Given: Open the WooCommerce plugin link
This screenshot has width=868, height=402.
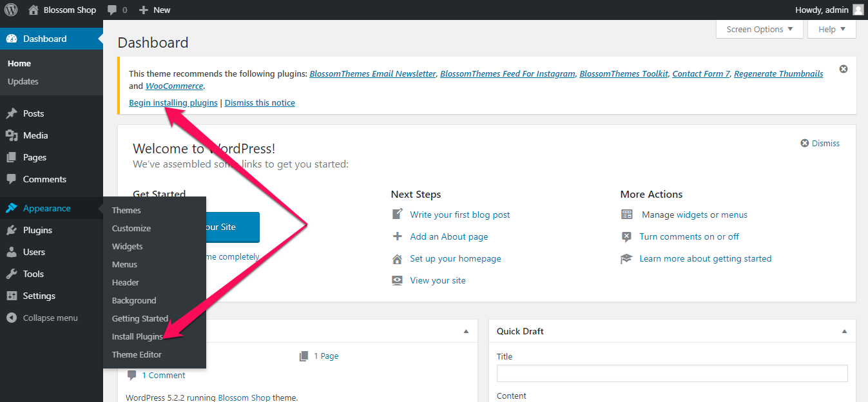Looking at the screenshot, I should (x=175, y=86).
